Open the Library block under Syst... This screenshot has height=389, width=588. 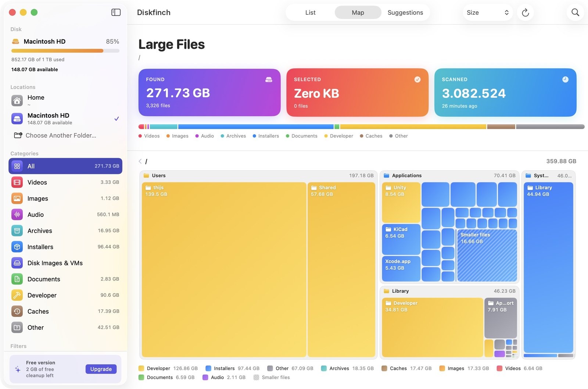point(548,268)
